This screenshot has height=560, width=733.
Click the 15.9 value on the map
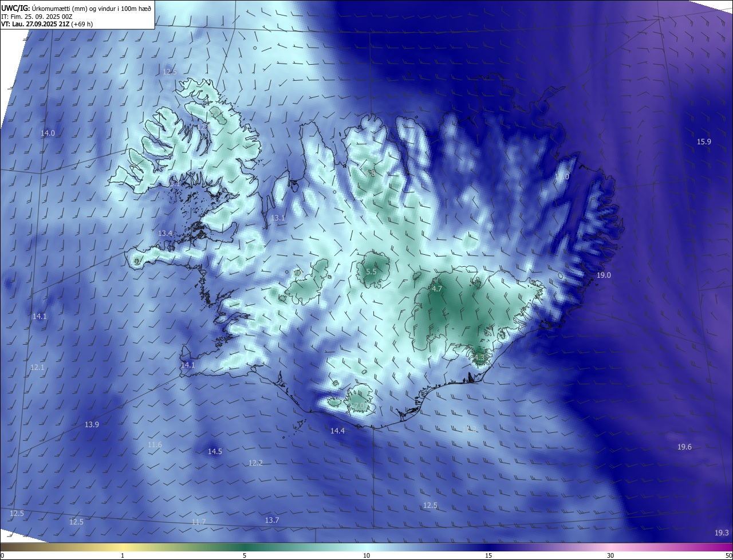704,141
